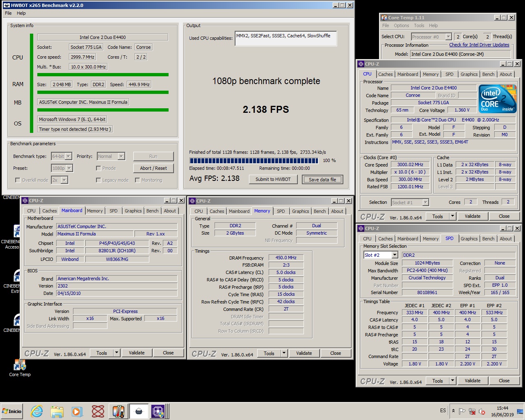Open Options menu in Core Temp
Viewport: 525px width, 420px height.
tap(402, 25)
